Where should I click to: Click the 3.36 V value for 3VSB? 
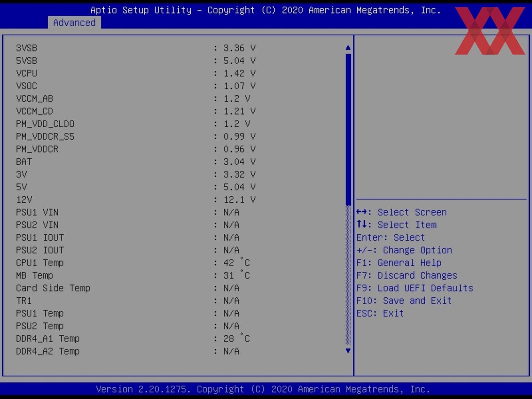[239, 48]
